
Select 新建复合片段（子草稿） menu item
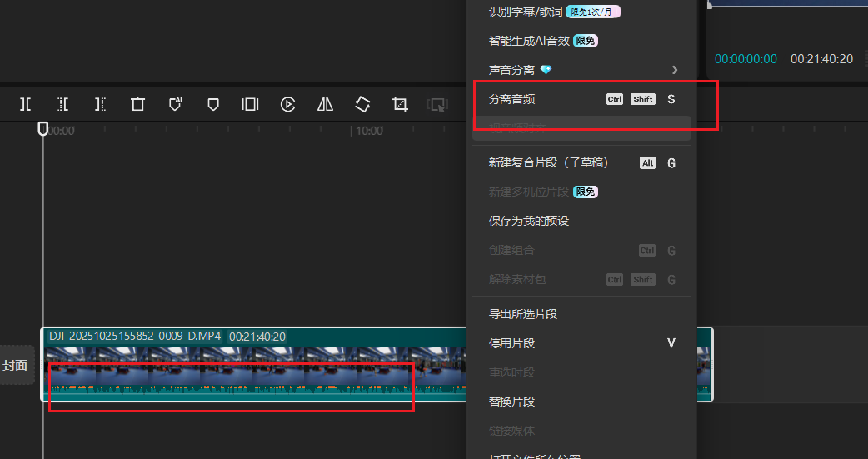point(548,163)
